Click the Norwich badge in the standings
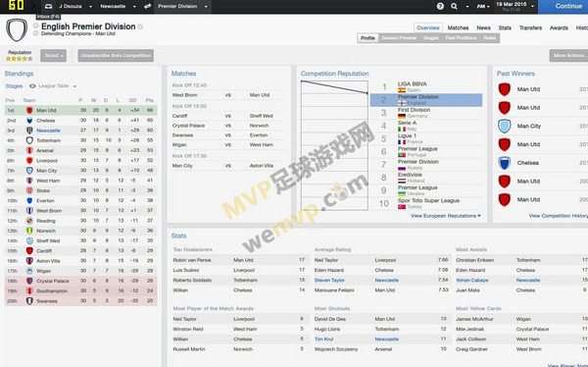Image resolution: width=588 pixels, height=367 pixels. (29, 231)
